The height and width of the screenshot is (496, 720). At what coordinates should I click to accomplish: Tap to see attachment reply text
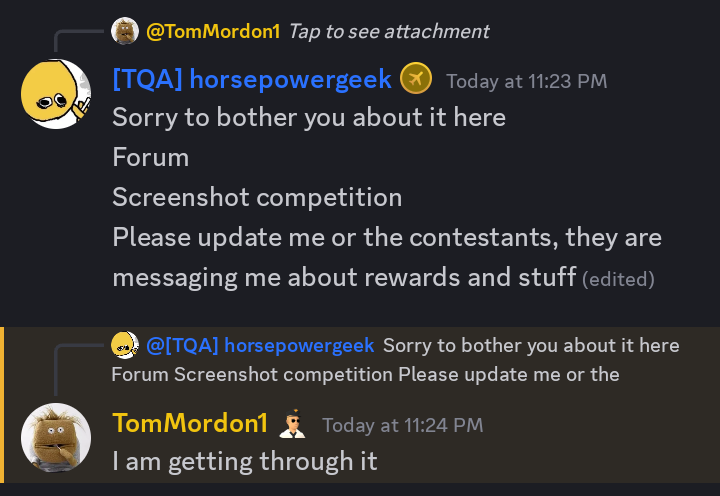(x=389, y=31)
